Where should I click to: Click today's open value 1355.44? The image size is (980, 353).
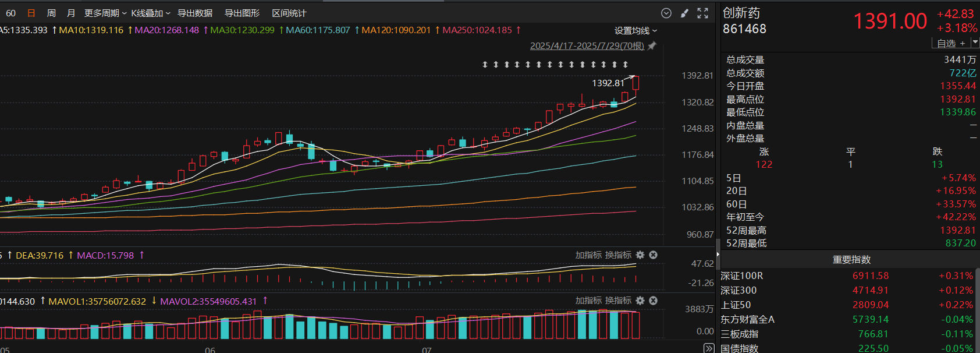pyautogui.click(x=958, y=86)
